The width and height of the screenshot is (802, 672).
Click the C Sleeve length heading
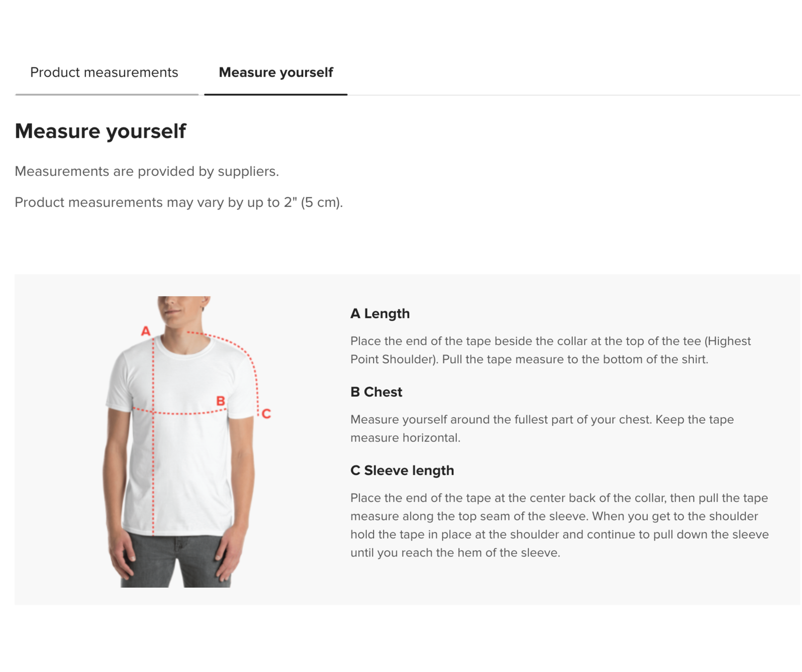coord(402,471)
